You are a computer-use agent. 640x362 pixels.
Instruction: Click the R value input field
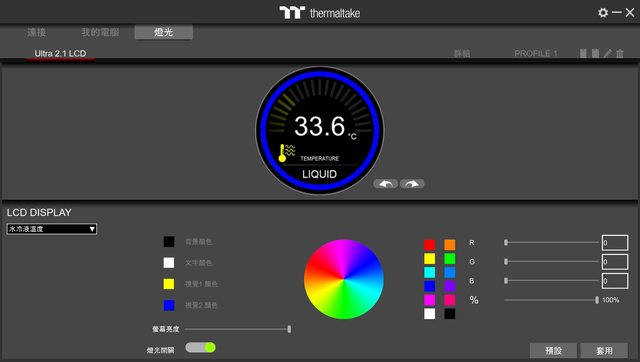pyautogui.click(x=615, y=243)
